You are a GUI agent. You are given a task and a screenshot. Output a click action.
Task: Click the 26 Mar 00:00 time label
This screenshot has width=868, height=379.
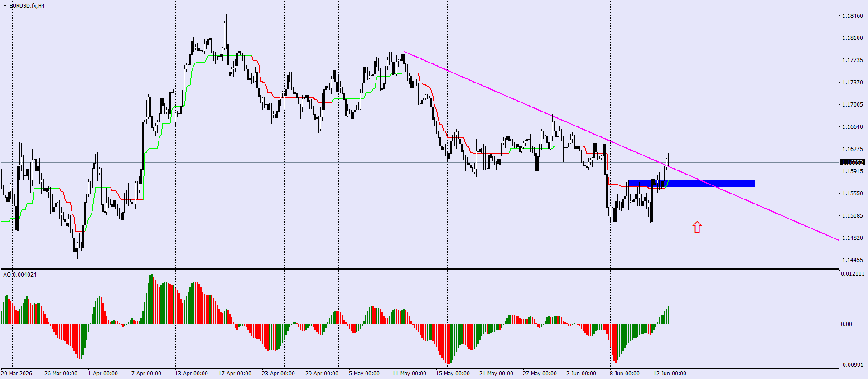[x=61, y=374]
